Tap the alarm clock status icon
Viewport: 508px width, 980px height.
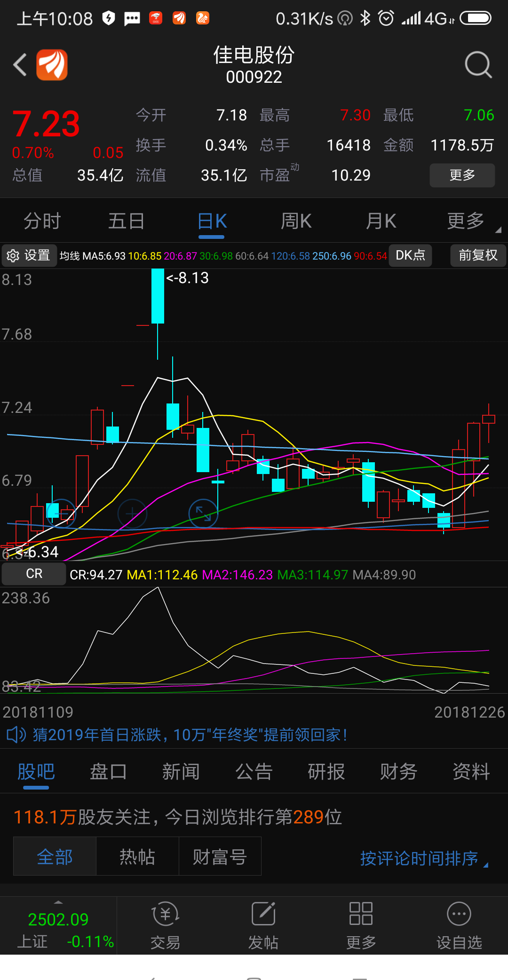coord(386,19)
